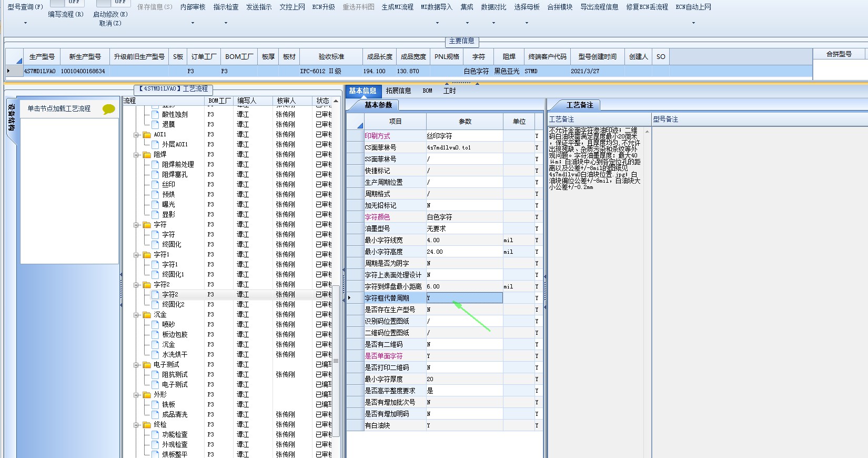Click the document icon beside 成品清洗
The width and height of the screenshot is (868, 458).
point(155,414)
